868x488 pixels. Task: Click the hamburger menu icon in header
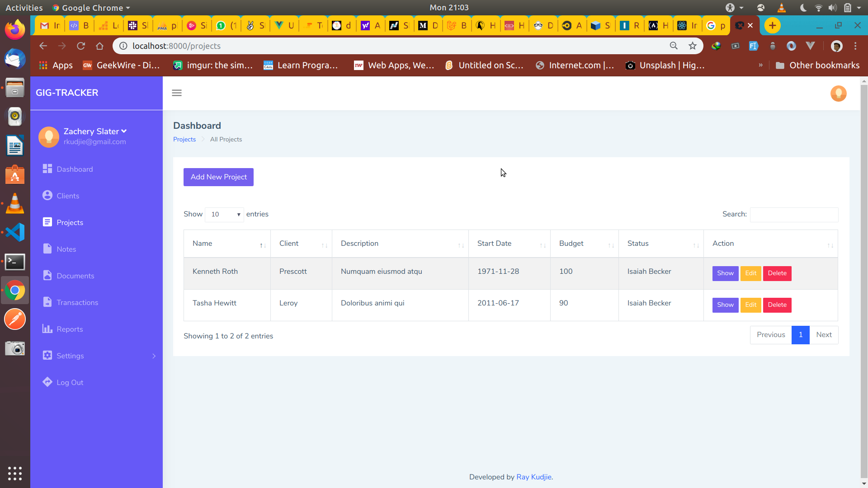177,93
